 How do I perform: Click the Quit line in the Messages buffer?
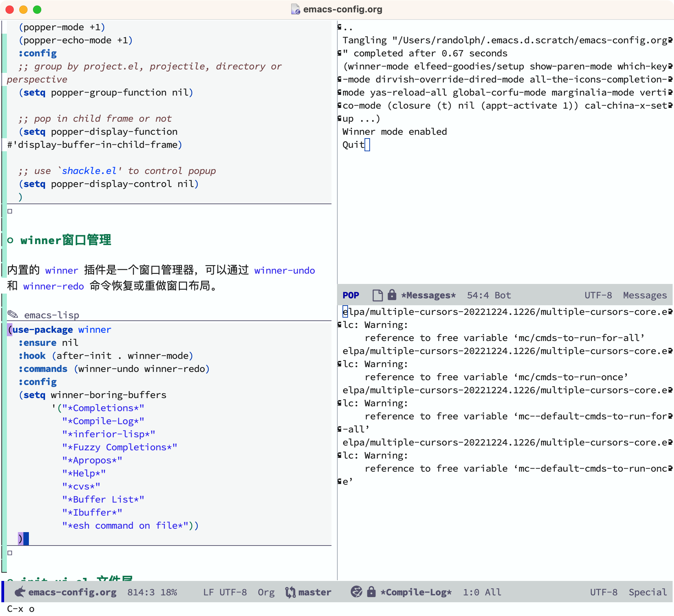tap(353, 145)
